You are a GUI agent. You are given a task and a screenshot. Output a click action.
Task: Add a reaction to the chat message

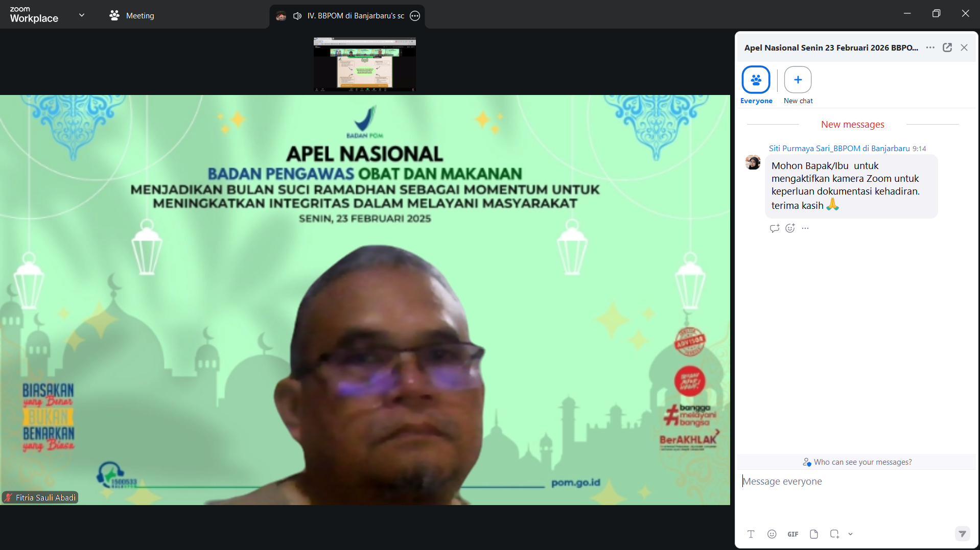790,228
